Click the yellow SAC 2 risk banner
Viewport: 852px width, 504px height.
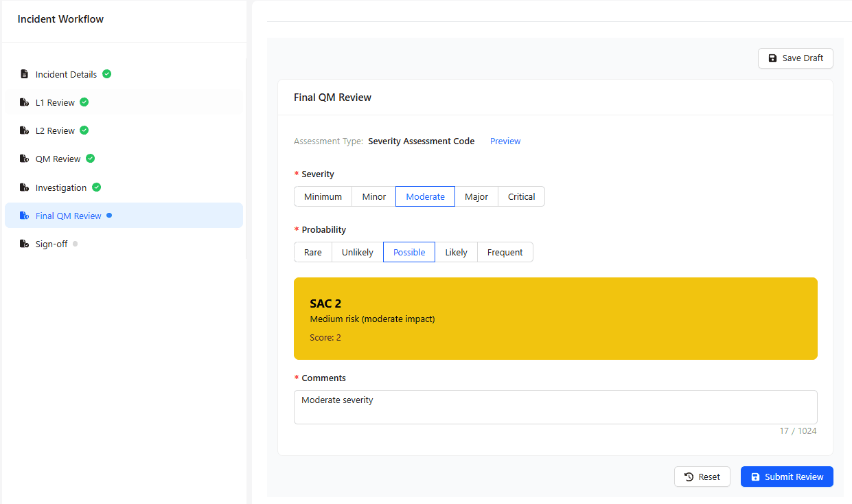555,319
